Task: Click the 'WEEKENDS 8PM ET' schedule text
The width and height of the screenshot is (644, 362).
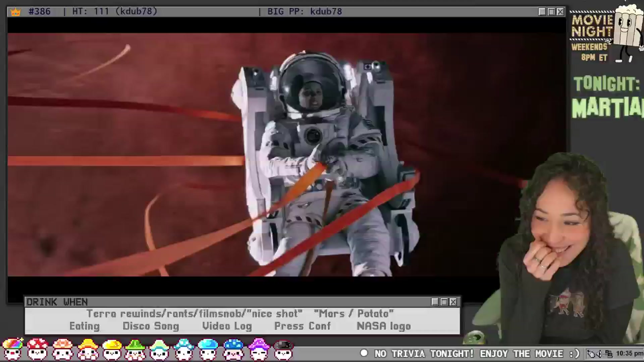Action: point(590,52)
